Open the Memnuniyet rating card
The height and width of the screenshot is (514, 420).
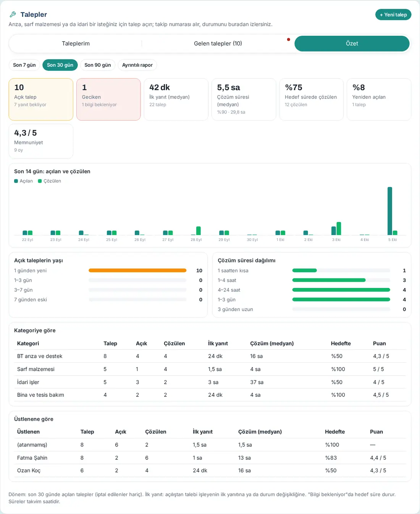click(41, 141)
